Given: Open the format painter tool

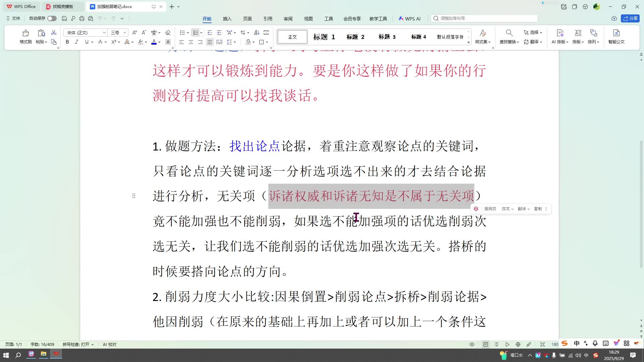Looking at the screenshot, I should pos(25,36).
